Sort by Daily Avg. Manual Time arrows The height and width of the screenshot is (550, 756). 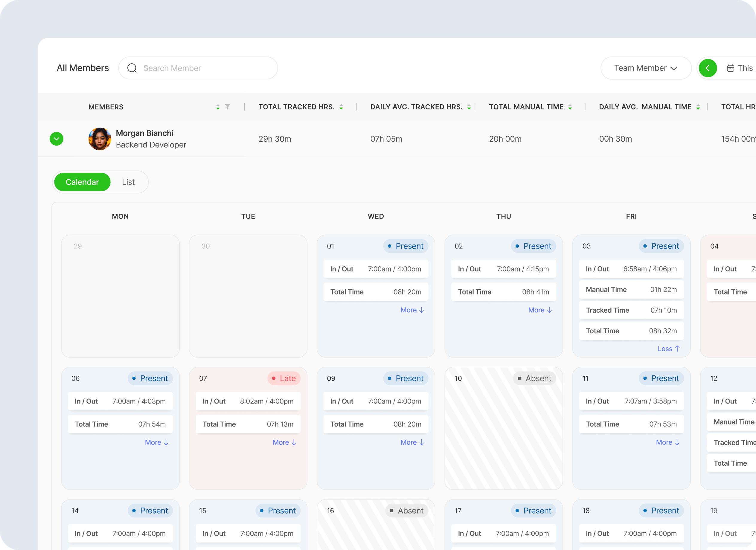tap(698, 107)
